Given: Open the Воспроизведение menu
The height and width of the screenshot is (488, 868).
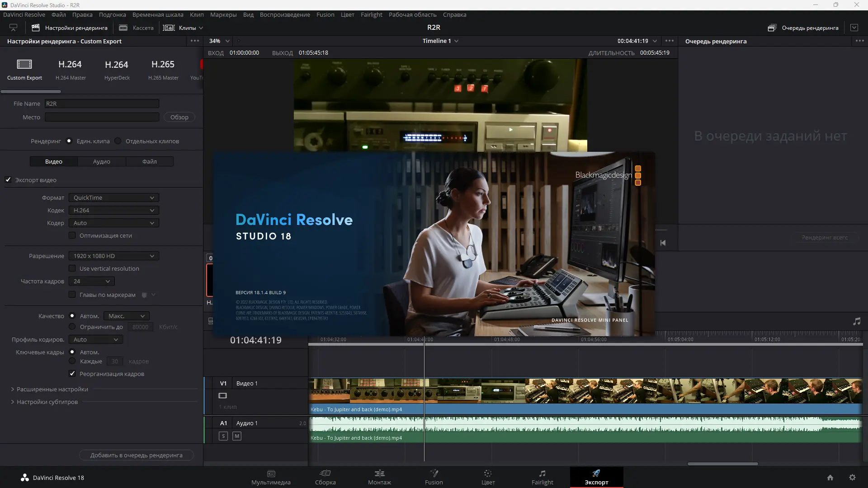Looking at the screenshot, I should 284,14.
